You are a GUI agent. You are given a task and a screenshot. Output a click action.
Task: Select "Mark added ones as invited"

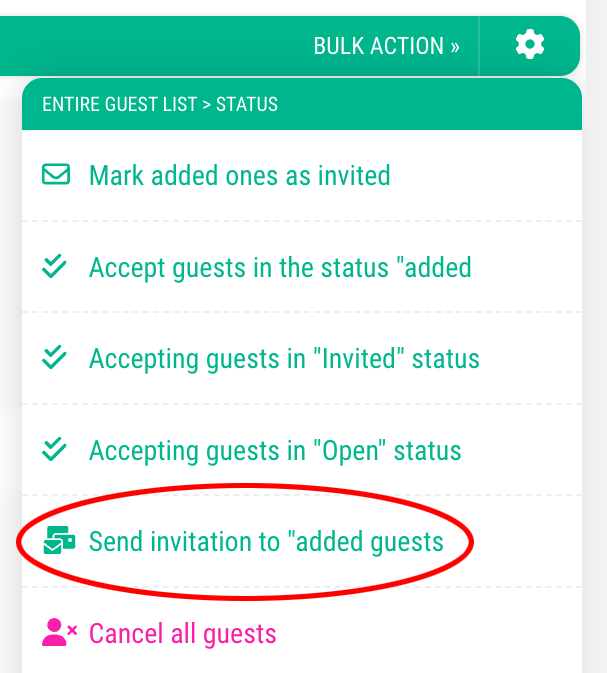click(239, 176)
